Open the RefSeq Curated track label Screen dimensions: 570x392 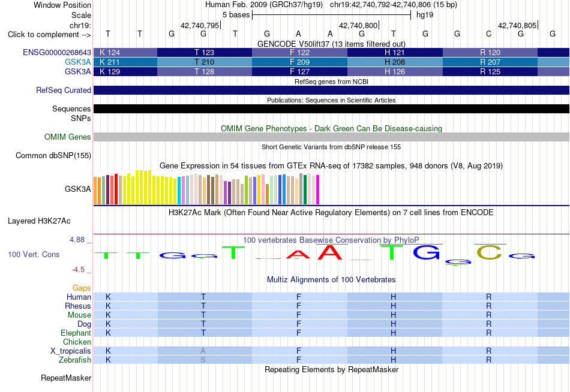[x=64, y=90]
